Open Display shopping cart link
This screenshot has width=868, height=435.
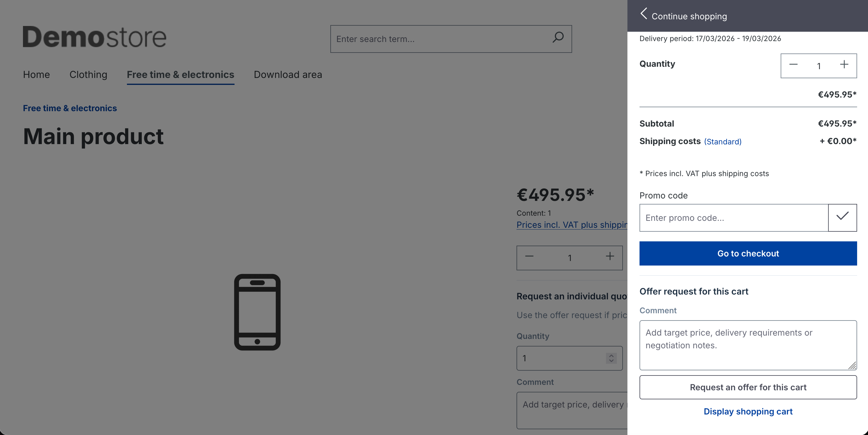(748, 411)
